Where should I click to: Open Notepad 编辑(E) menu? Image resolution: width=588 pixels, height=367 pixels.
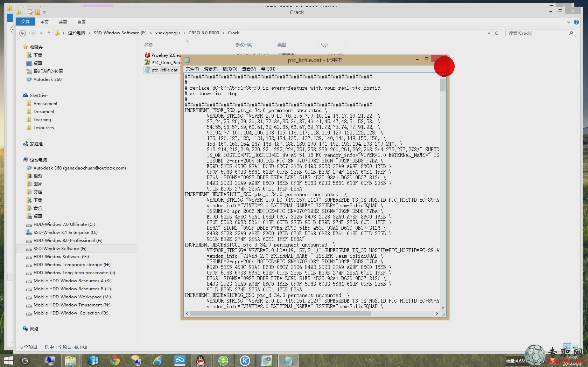pos(211,69)
